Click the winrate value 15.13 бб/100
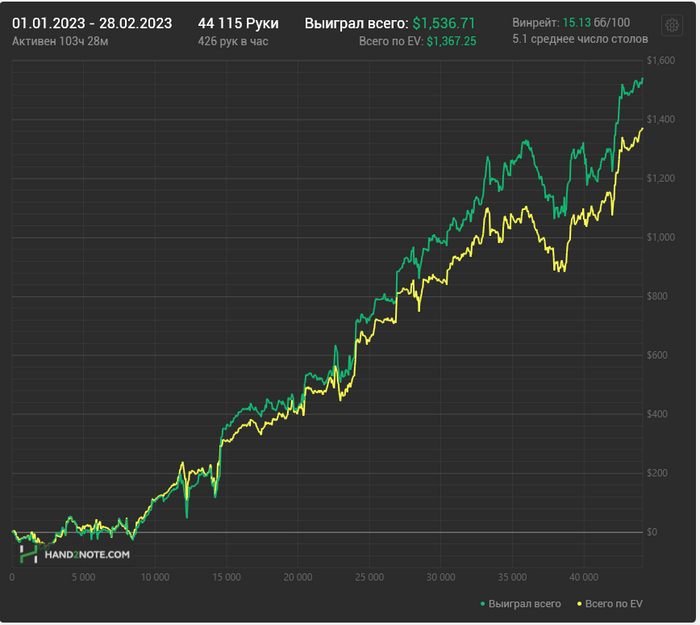700x625 pixels. click(596, 22)
